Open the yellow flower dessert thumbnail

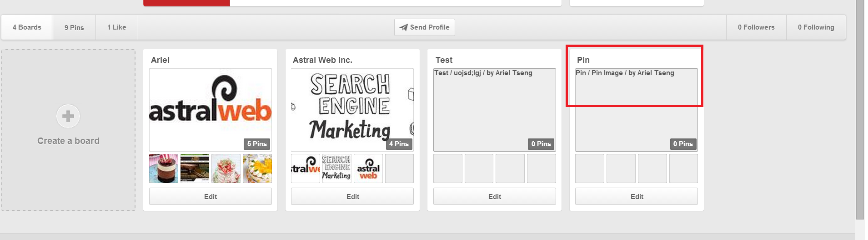[257, 169]
